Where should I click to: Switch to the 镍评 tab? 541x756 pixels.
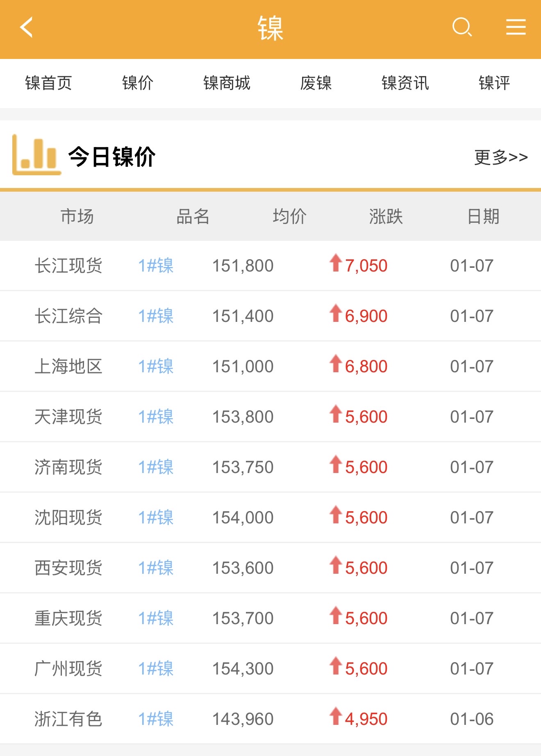click(x=494, y=83)
